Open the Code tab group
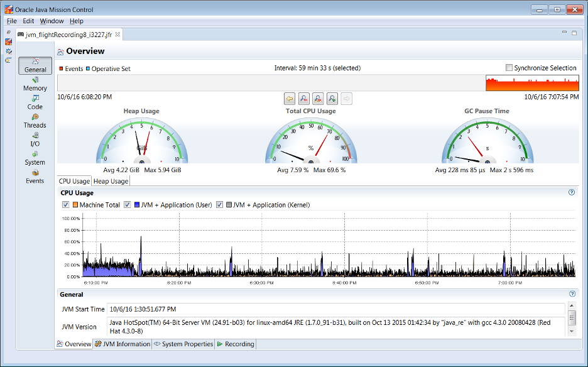Image resolution: width=588 pixels, height=367 pixels. point(35,102)
